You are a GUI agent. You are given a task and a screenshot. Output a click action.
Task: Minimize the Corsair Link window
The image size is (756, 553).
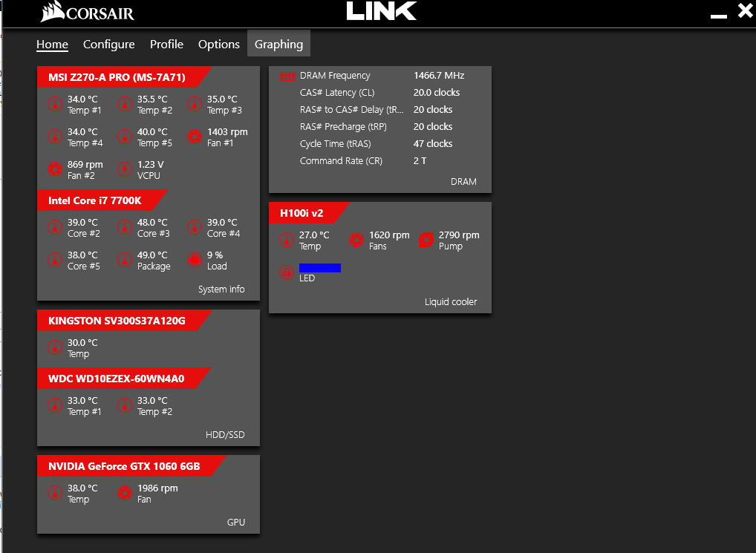click(x=718, y=16)
